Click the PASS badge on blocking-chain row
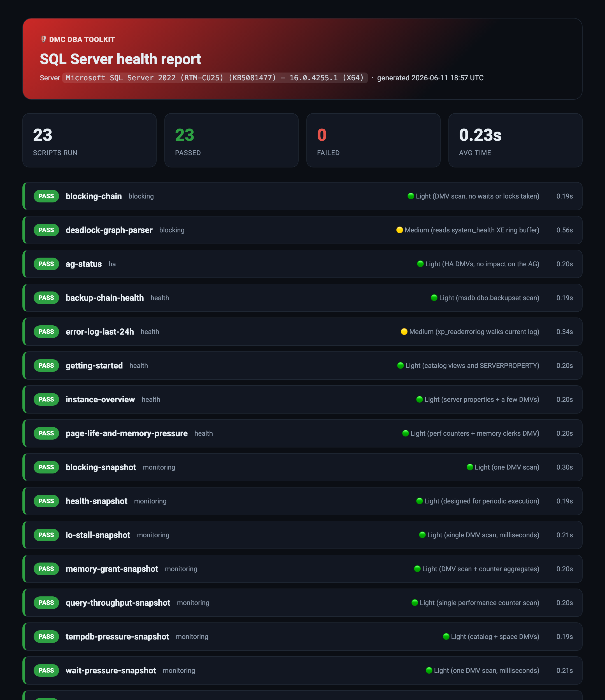Screen dimensions: 605x700 (46, 196)
